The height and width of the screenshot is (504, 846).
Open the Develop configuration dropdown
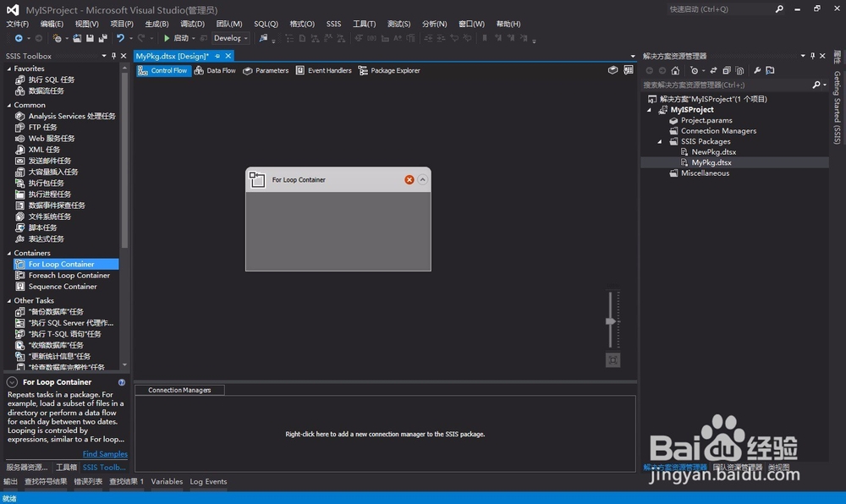tap(230, 38)
